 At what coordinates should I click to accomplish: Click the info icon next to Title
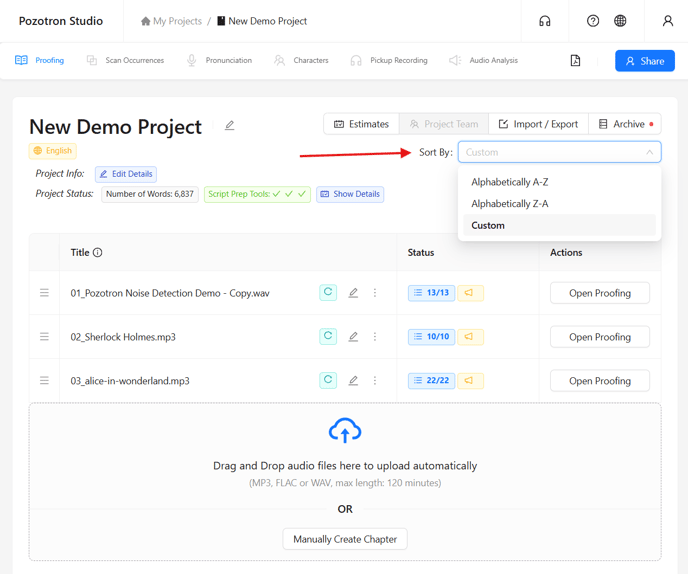[x=97, y=252]
